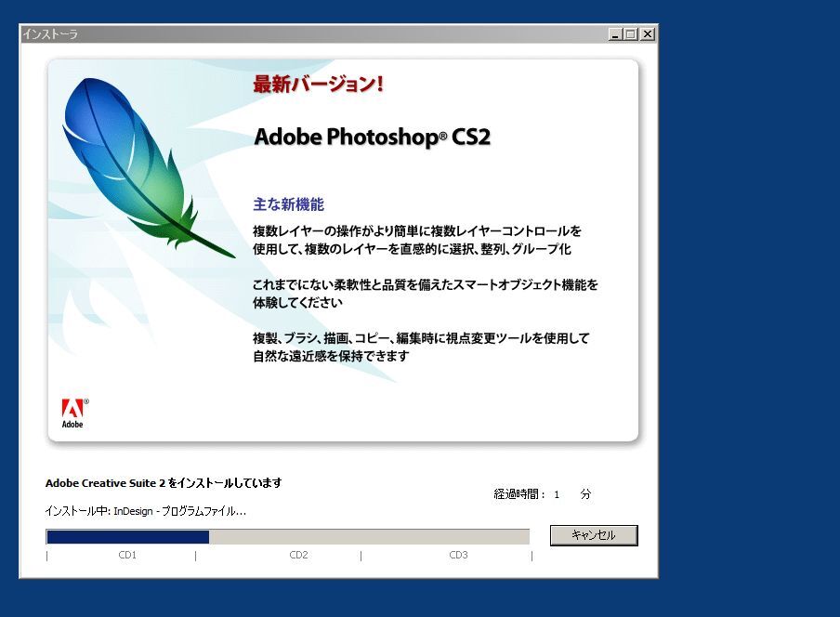Click the 最新バージョン! heading
Image resolution: width=840 pixels, height=617 pixels.
click(x=318, y=84)
